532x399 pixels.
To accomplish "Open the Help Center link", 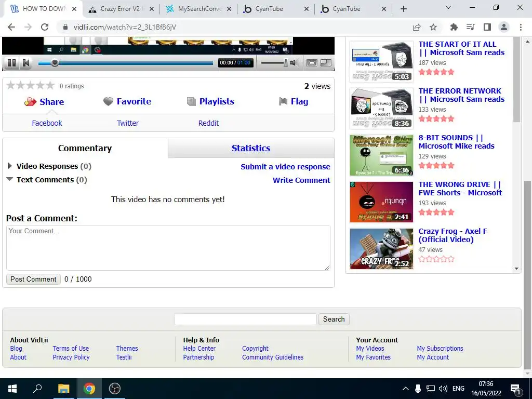I will (199, 349).
